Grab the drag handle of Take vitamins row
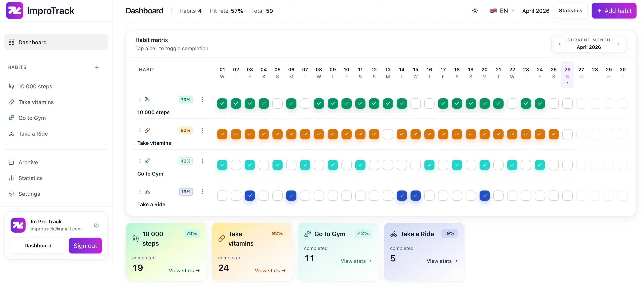Screen dimensions: 644x294 click(140, 130)
